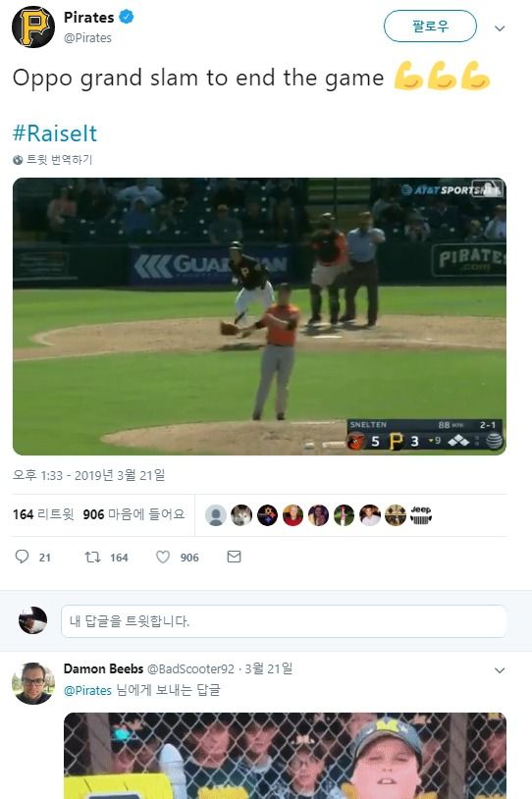Open the husky dog avatar among the likers
The width and height of the screenshot is (532, 799).
point(241,515)
